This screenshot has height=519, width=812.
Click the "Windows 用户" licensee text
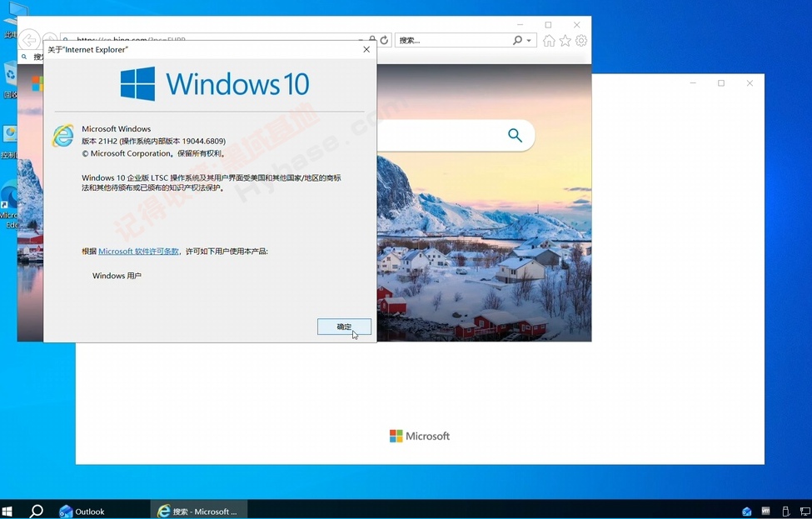(x=117, y=276)
